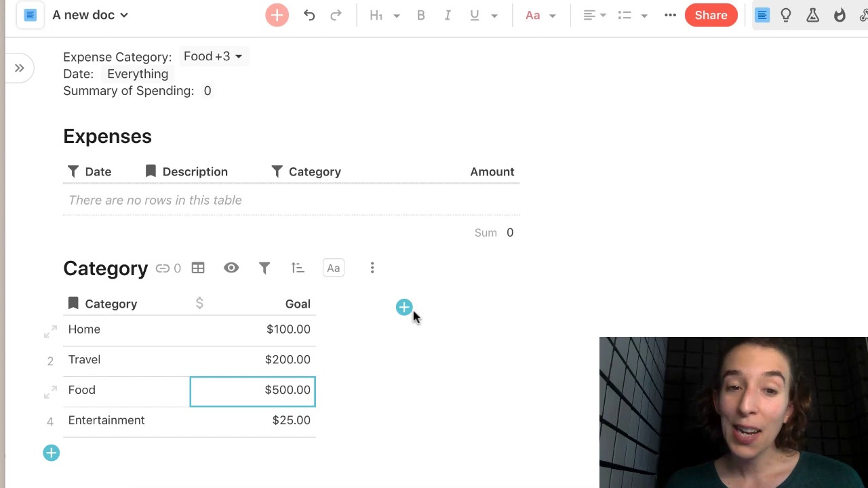Expand the Home row with the arrows icon
868x488 pixels.
pos(50,332)
